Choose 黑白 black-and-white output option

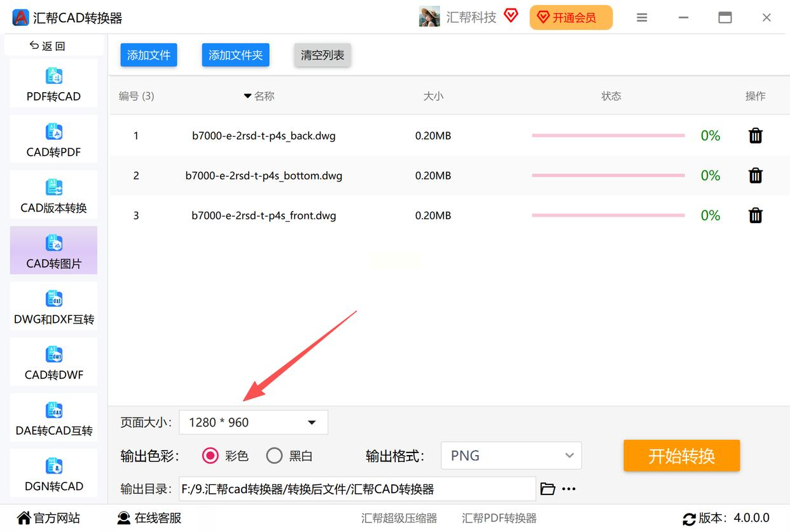(274, 456)
